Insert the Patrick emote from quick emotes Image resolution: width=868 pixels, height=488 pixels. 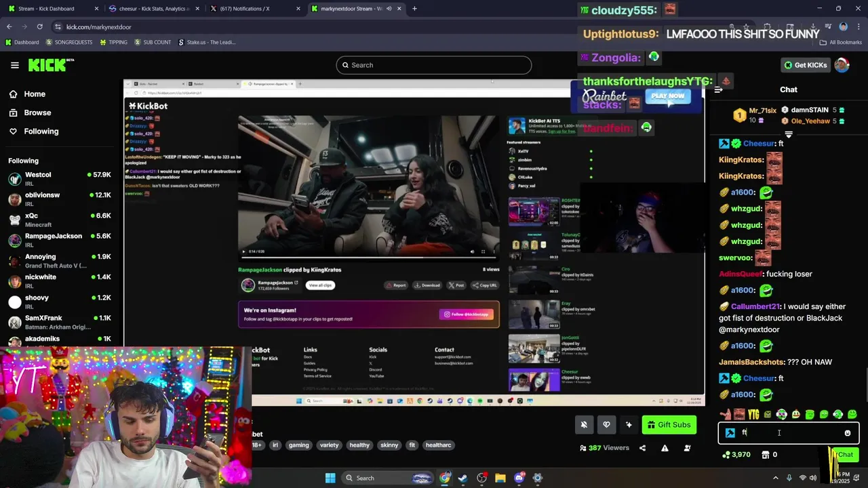coord(726,414)
